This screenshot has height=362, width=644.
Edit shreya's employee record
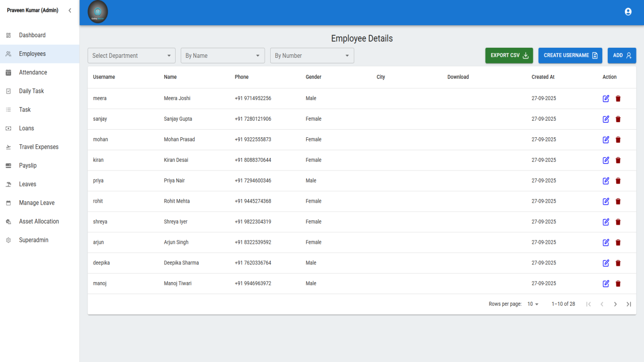tap(606, 222)
